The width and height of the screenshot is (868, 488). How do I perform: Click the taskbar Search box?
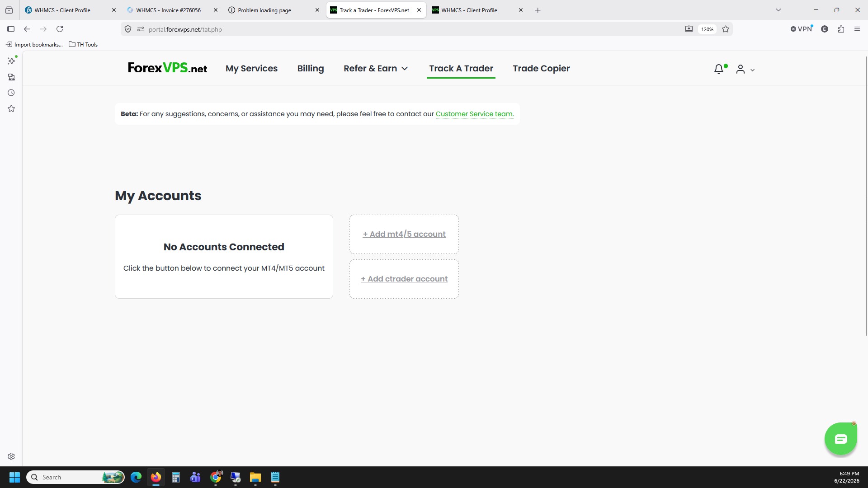click(75, 477)
